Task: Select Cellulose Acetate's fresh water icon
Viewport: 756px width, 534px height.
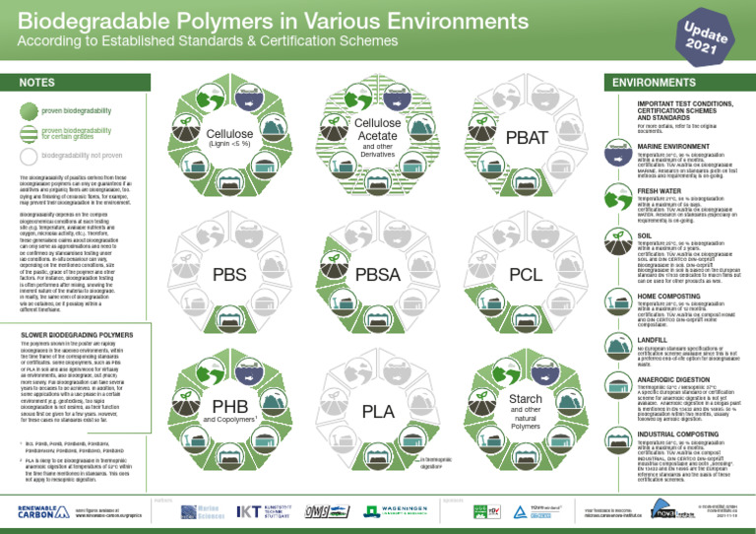Action: (358, 98)
